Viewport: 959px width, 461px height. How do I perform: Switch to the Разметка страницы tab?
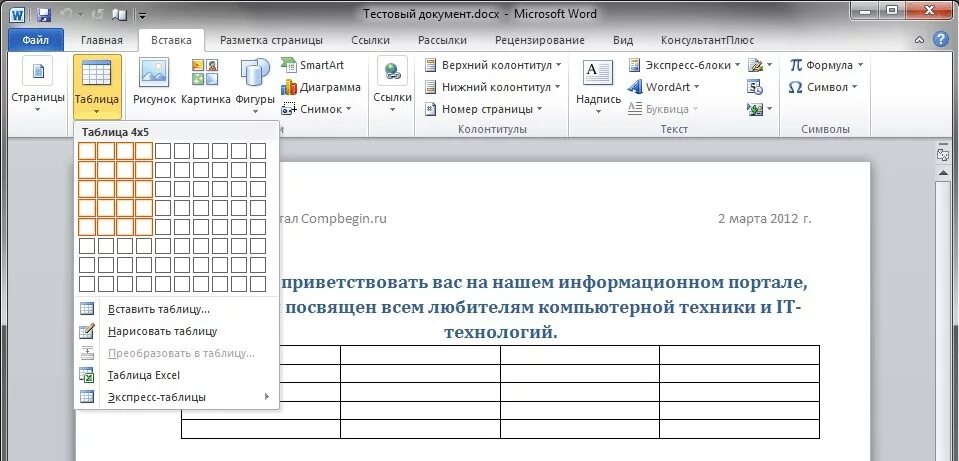(x=272, y=40)
